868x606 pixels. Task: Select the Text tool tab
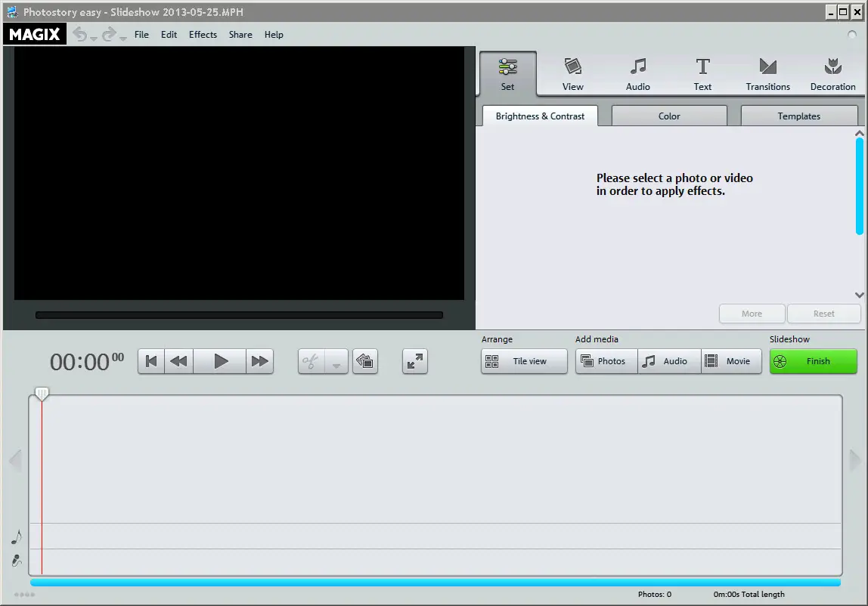pyautogui.click(x=702, y=74)
